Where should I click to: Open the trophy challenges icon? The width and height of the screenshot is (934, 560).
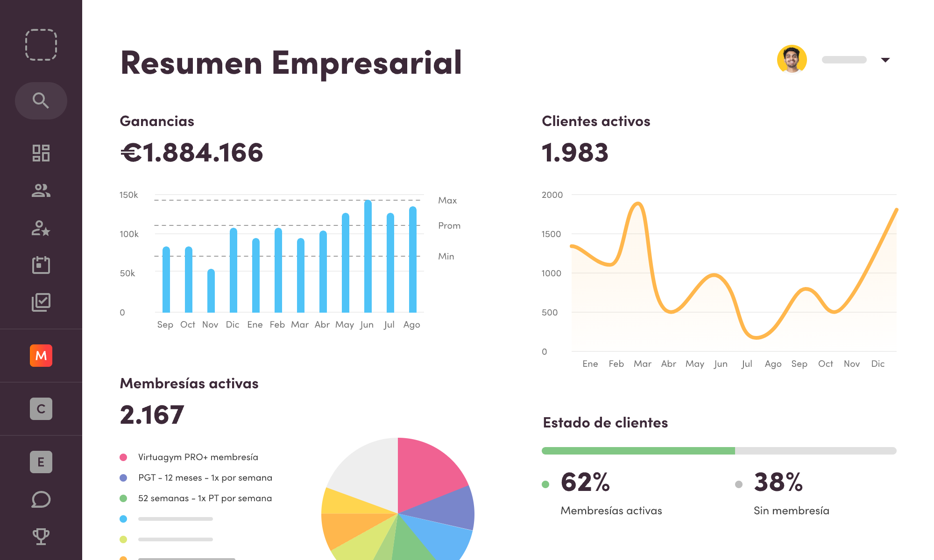[41, 536]
